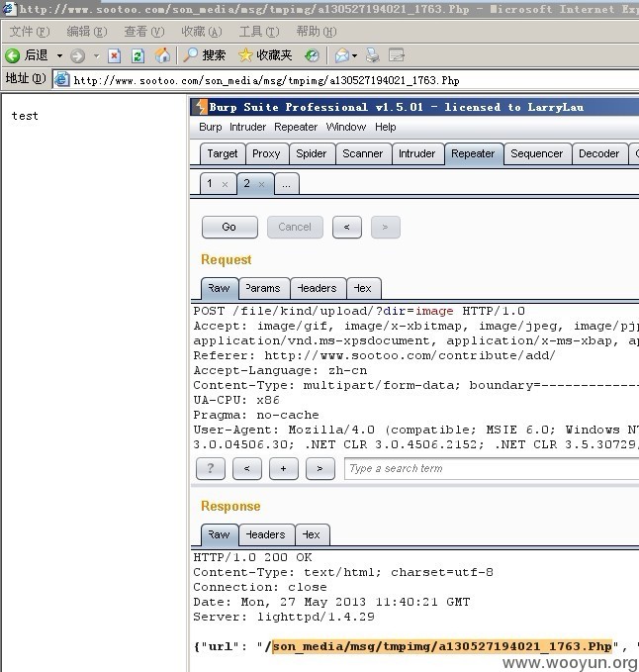
Task: Click the next match > search button
Action: point(319,468)
